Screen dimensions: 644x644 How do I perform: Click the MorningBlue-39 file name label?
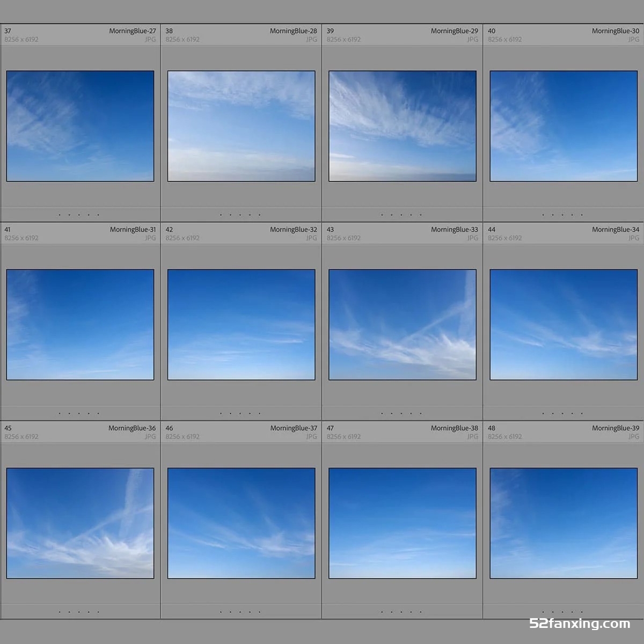616,428
